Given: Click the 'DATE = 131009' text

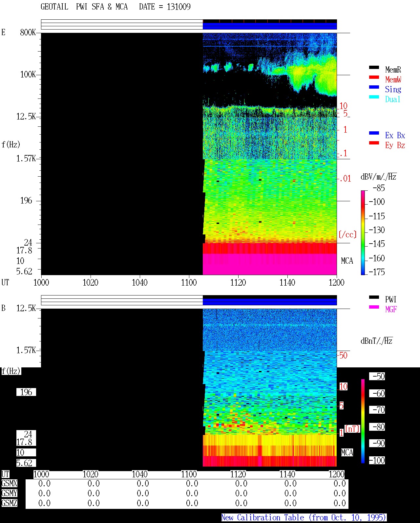Looking at the screenshot, I should tap(165, 7).
